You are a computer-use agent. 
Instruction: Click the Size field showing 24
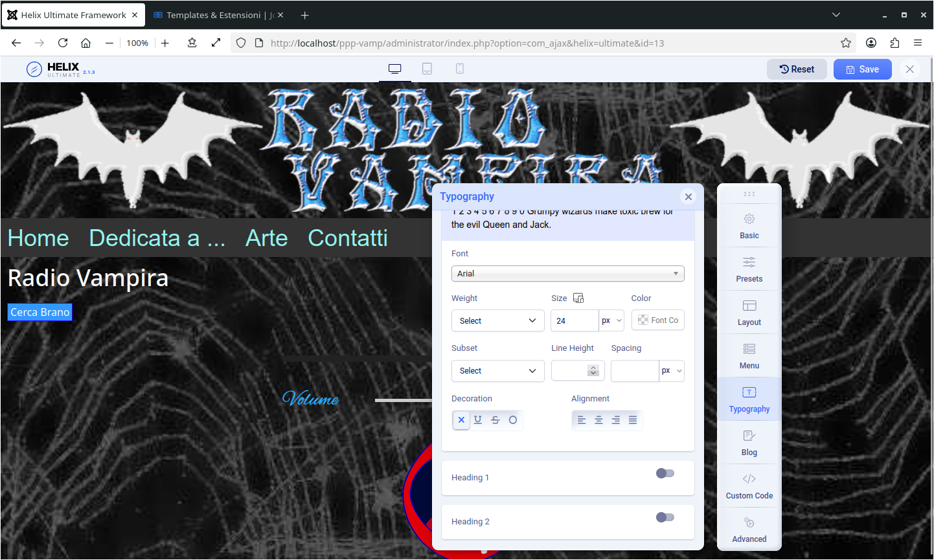(x=575, y=320)
